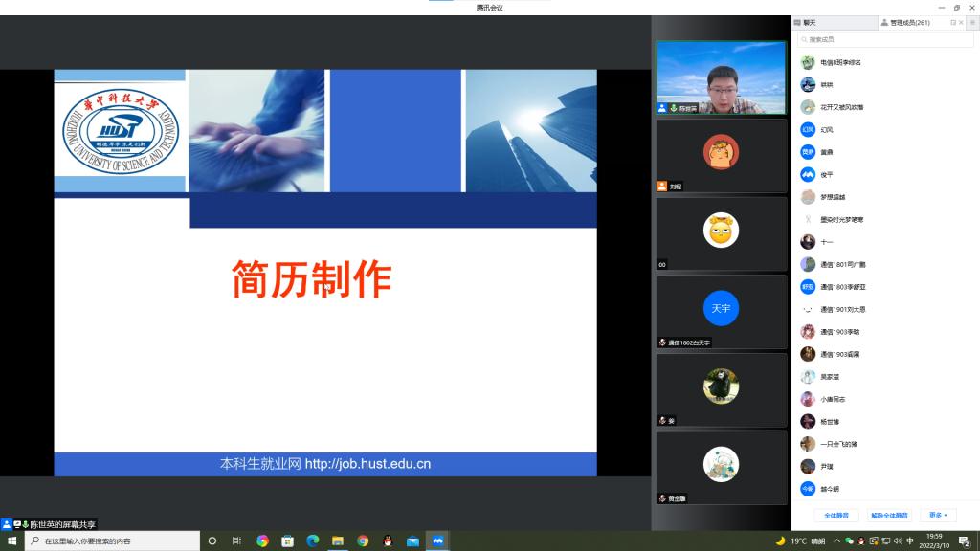
Task: Select member 通信1801司广鹏 in the list
Action: point(842,264)
